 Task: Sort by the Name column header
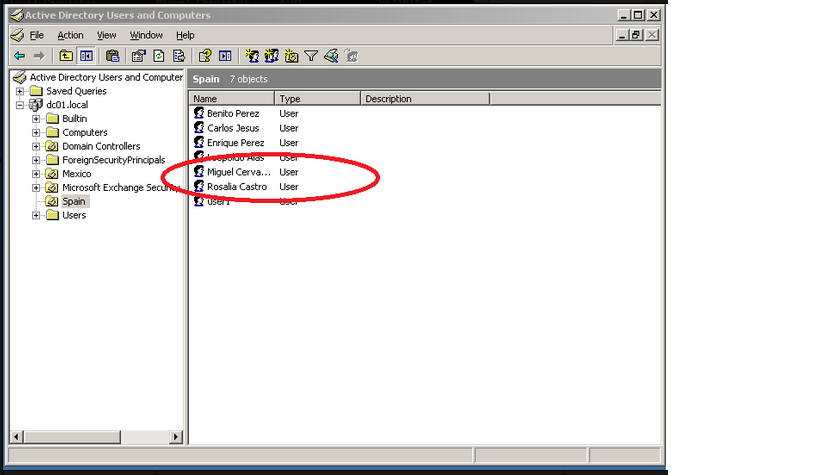(x=231, y=98)
